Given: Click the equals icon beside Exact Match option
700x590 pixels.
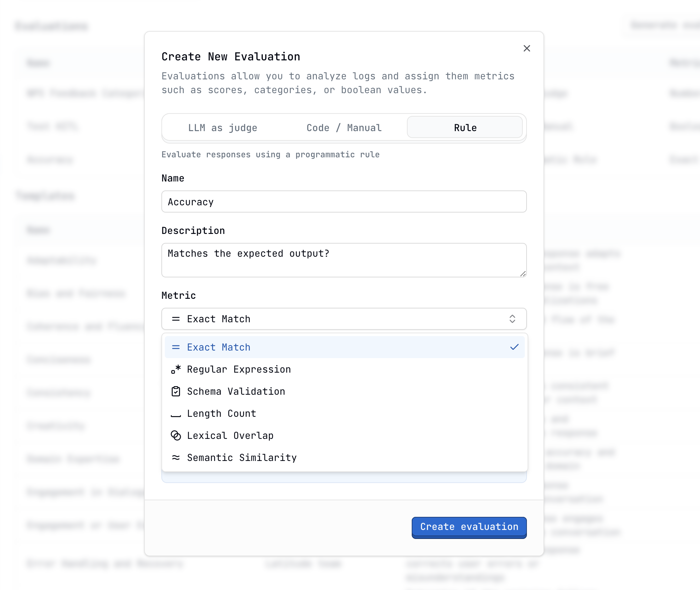Looking at the screenshot, I should [176, 347].
